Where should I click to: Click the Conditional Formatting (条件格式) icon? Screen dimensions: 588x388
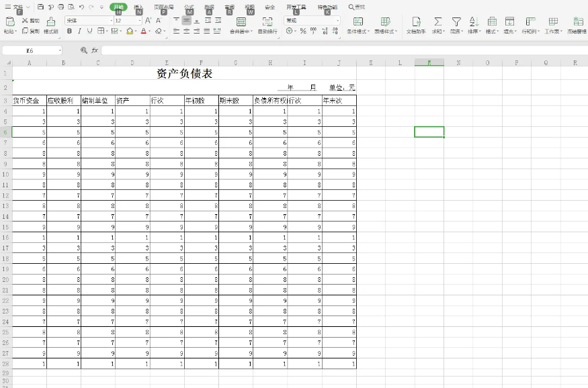click(358, 22)
